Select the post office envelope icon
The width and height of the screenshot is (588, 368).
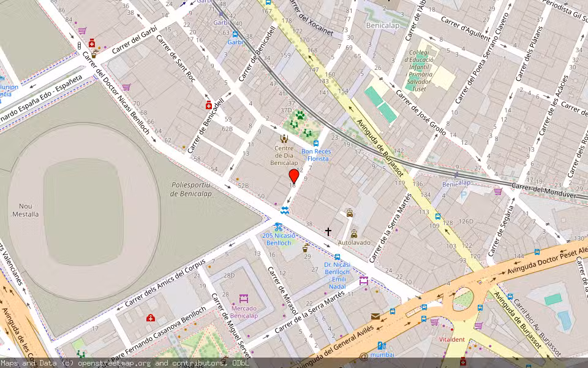(x=375, y=316)
